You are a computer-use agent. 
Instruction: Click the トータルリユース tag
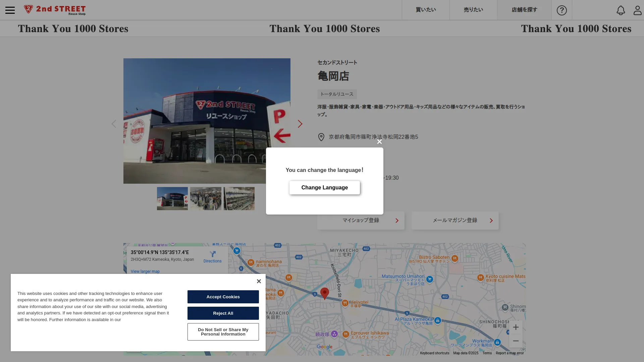tap(337, 94)
